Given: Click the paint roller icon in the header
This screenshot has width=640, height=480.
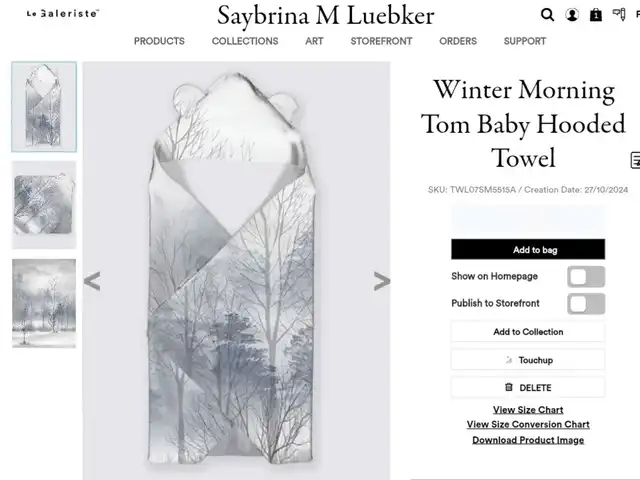Looking at the screenshot, I should (619, 14).
